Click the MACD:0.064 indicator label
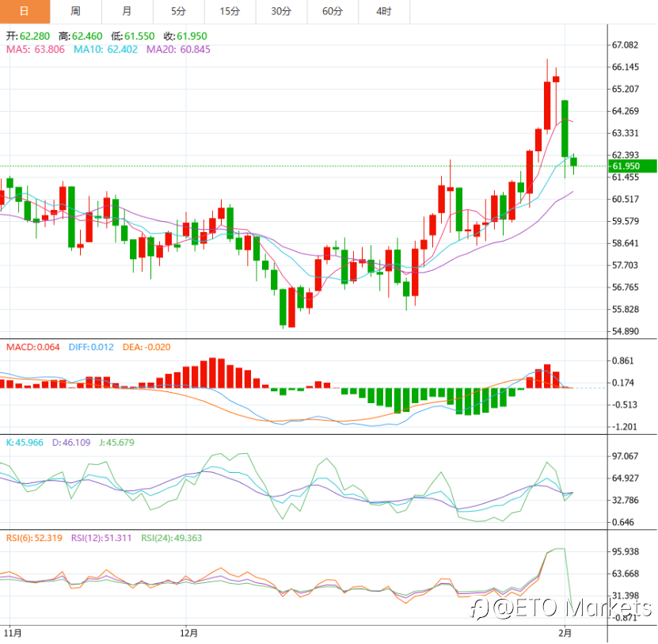The height and width of the screenshot is (644, 658). click(x=32, y=348)
